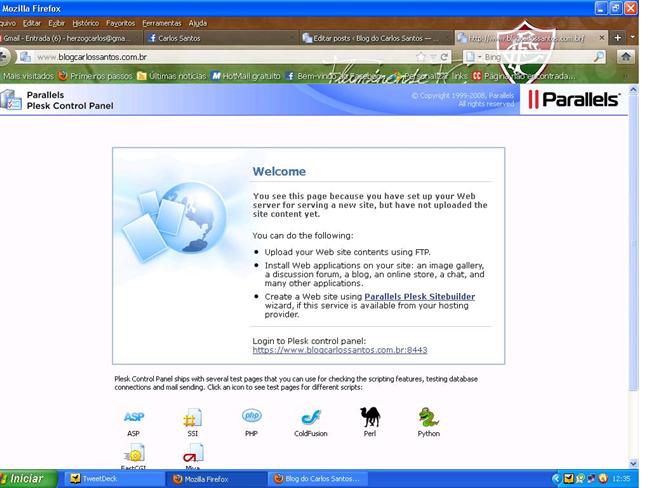Click the search magnifier in Bing box
Screen dimensions: 650x488
(599, 57)
